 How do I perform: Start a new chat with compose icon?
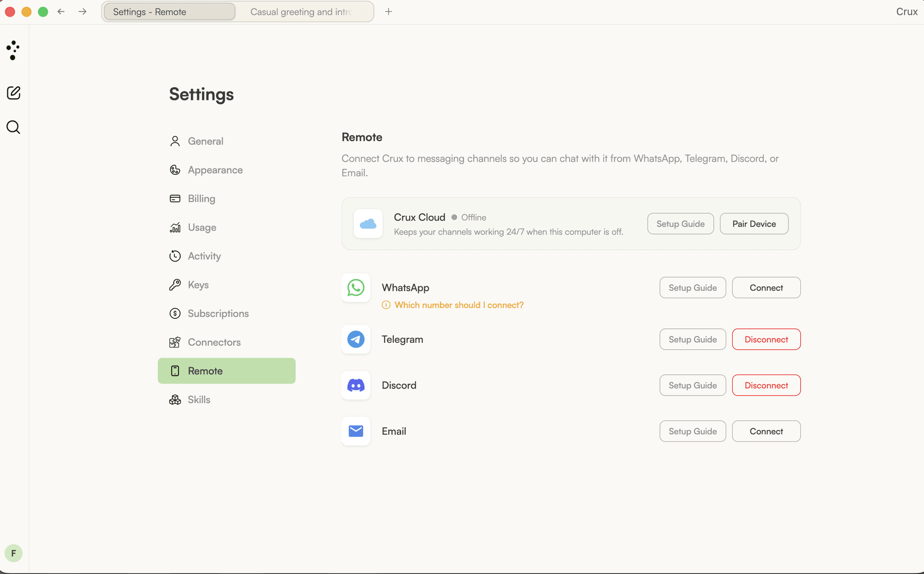coord(13,93)
